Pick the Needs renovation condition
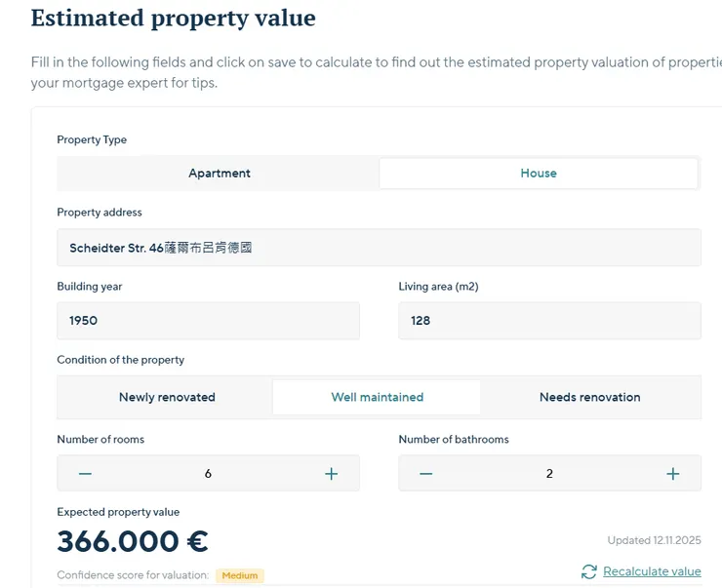This screenshot has width=722, height=588. [x=589, y=398]
